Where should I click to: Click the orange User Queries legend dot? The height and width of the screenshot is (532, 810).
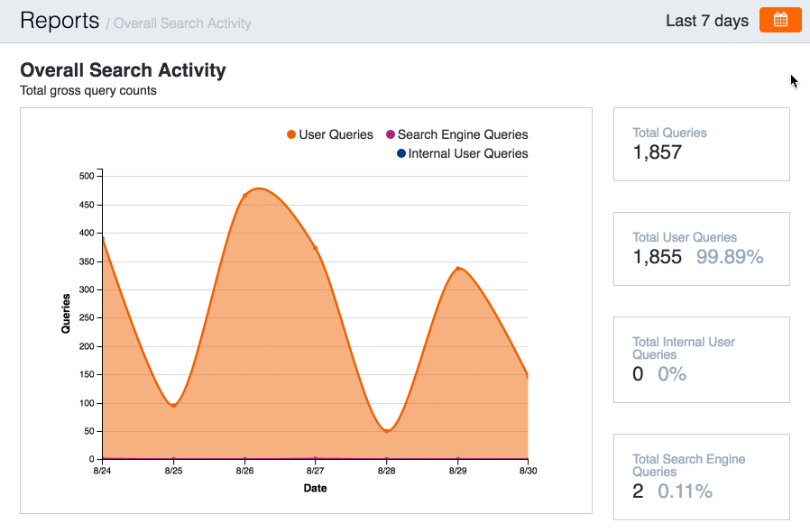coord(291,134)
